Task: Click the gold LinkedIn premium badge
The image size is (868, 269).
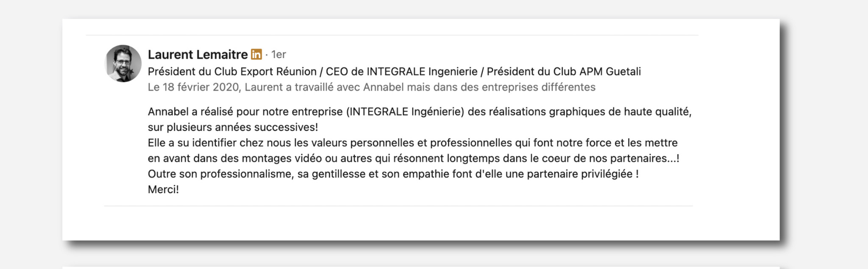Action: 256,54
